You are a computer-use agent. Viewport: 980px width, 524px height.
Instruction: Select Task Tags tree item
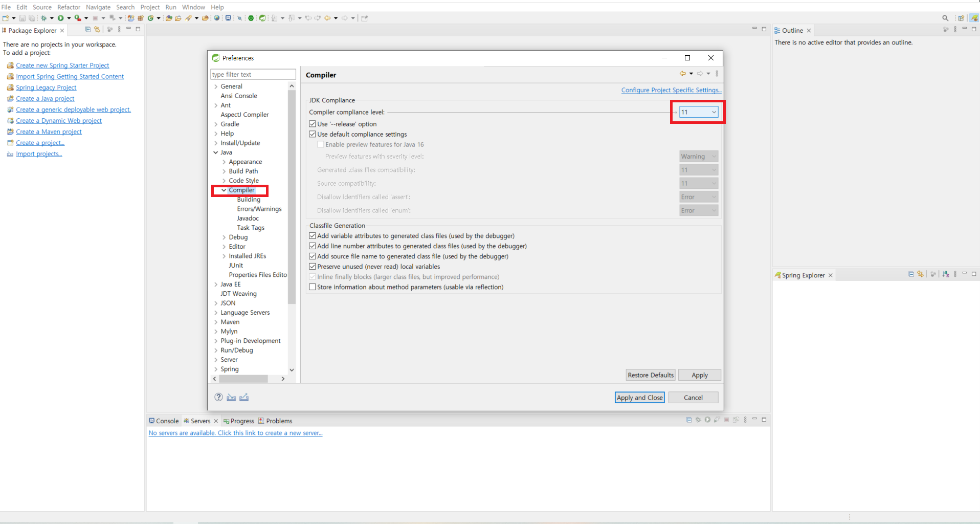(251, 228)
